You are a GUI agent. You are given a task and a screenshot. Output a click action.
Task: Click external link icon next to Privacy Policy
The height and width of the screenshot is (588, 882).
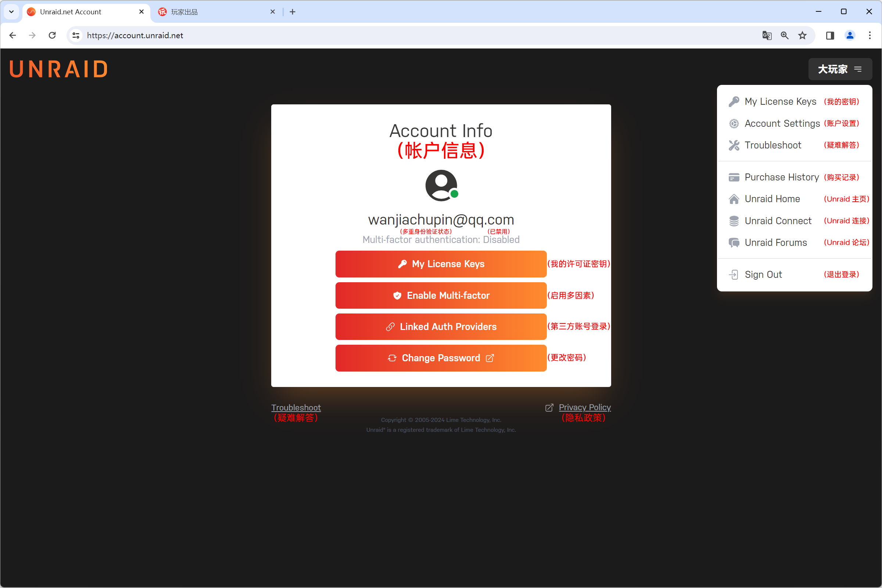549,407
